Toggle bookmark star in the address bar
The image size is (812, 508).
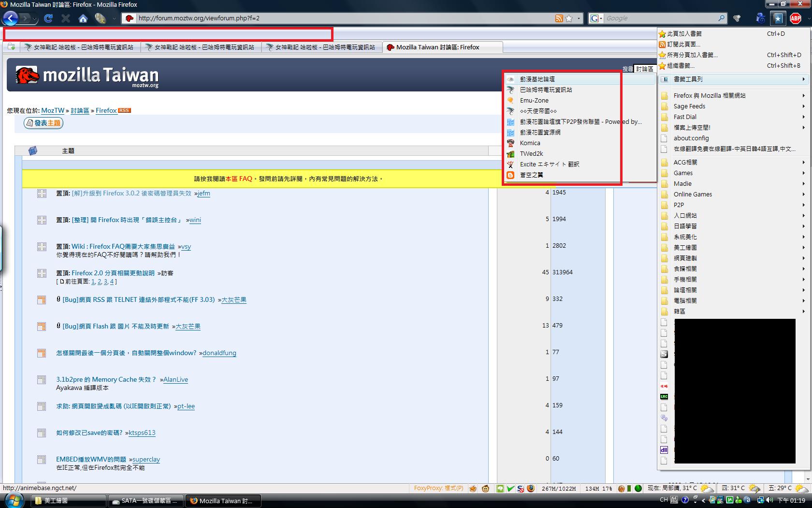(569, 18)
